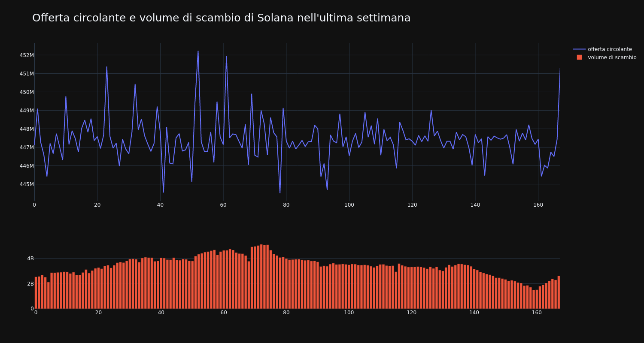Click x-axis label 160 of bar chart

(x=537, y=313)
